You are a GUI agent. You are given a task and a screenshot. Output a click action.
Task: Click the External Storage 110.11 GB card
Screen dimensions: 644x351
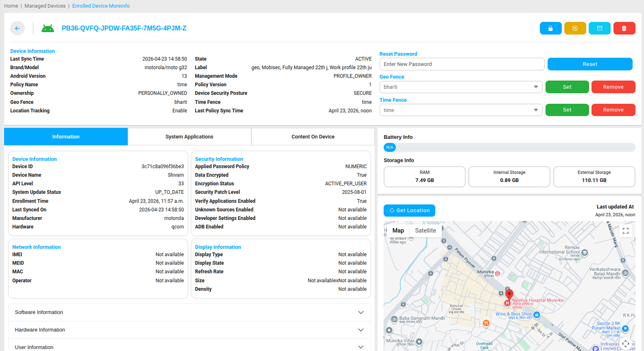coord(594,176)
